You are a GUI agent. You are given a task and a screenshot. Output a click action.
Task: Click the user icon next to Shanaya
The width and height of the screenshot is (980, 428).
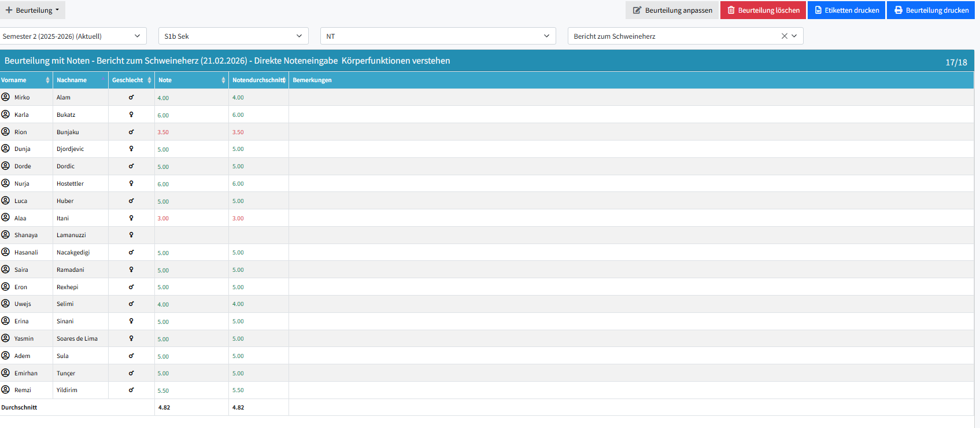[x=6, y=235]
